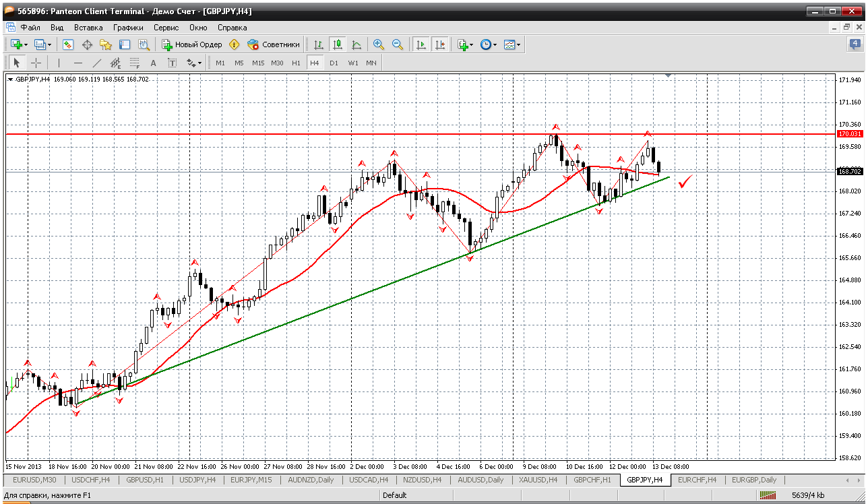Select the Equidistant Channel tool
Image resolution: width=868 pixels, height=504 pixels.
tap(116, 63)
